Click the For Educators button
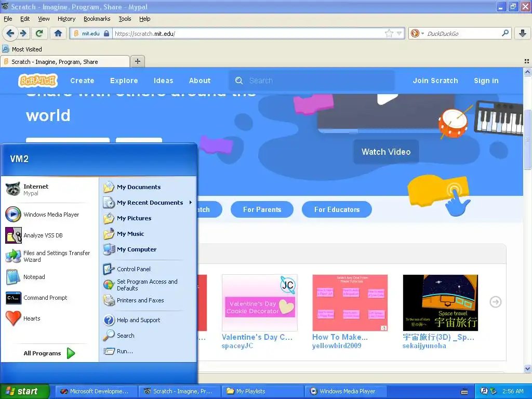 point(337,210)
